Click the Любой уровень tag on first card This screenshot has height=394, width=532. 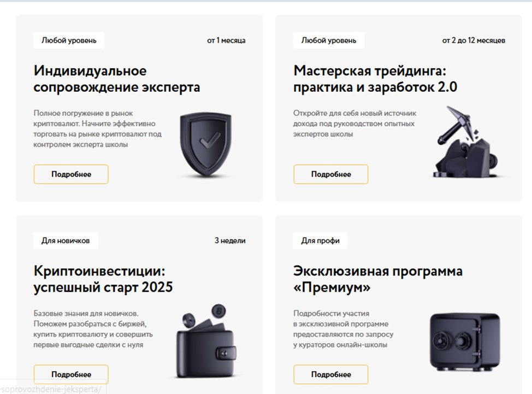coord(69,40)
